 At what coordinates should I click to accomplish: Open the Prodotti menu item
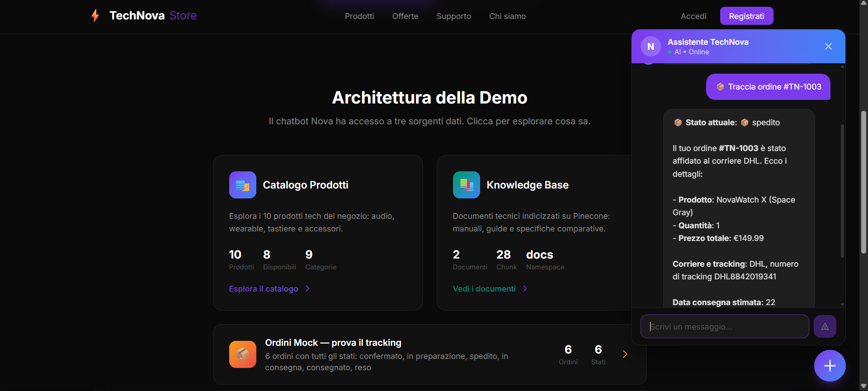[x=359, y=16]
